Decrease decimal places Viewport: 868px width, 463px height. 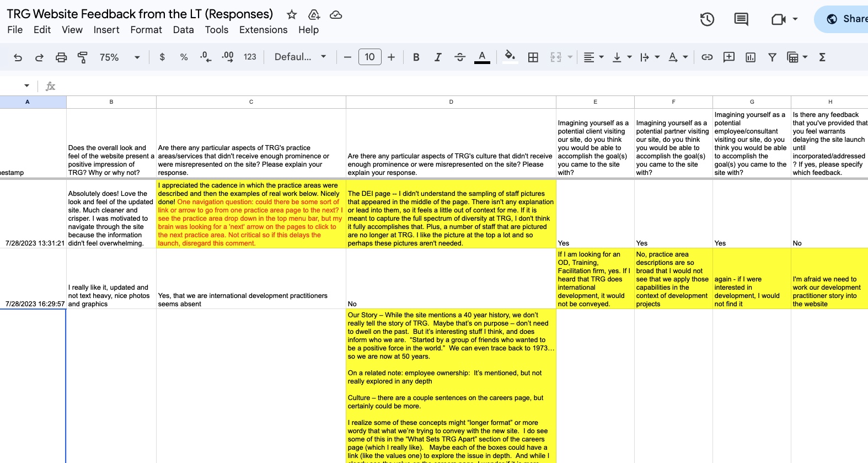[x=205, y=57]
